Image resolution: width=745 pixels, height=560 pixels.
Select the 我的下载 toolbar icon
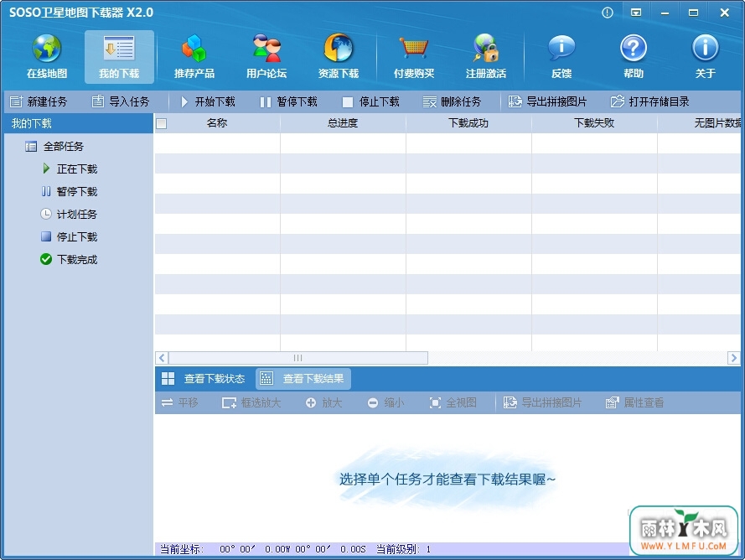[119, 55]
